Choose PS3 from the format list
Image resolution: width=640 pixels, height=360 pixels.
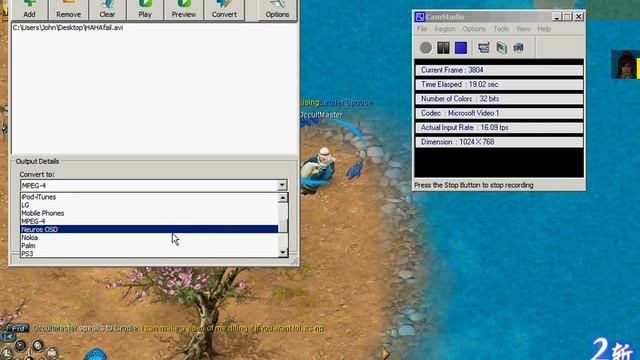pyautogui.click(x=149, y=253)
